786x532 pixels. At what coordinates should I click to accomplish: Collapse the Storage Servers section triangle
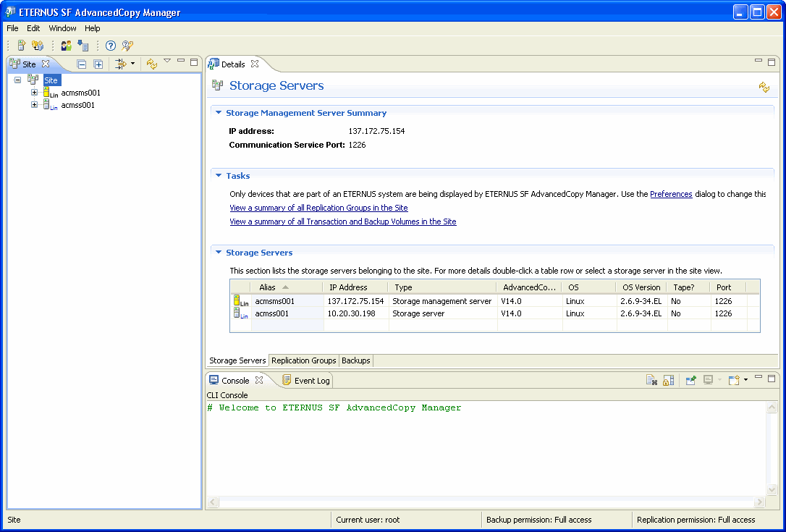click(219, 252)
